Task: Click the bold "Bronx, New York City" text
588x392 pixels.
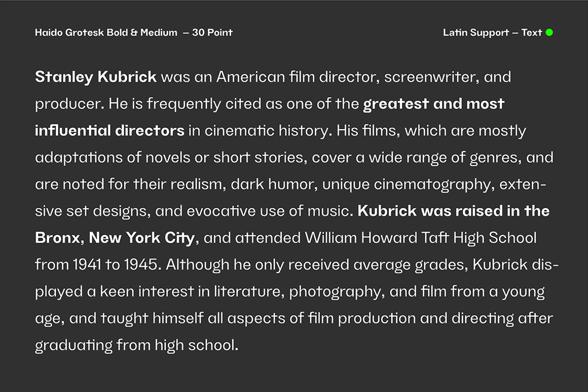Action: [115, 239]
